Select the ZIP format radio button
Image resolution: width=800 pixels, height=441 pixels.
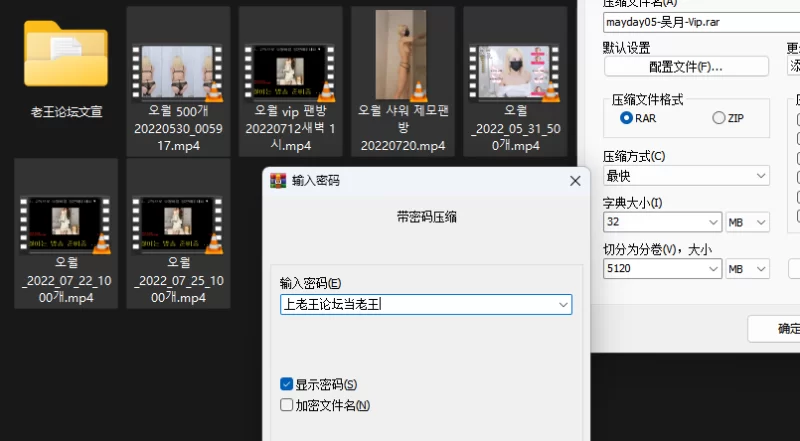(718, 118)
